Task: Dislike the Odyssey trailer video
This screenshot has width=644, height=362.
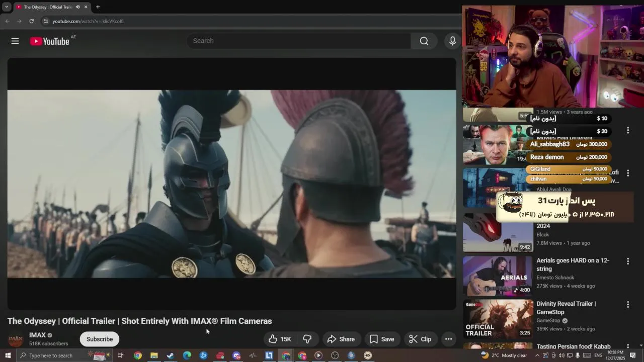Action: point(307,339)
